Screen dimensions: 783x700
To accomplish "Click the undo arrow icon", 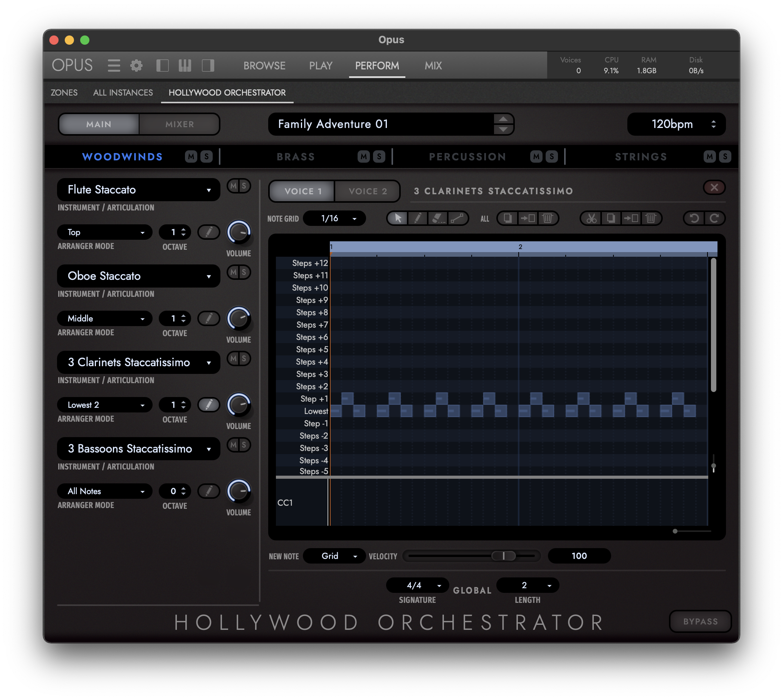I will point(694,219).
